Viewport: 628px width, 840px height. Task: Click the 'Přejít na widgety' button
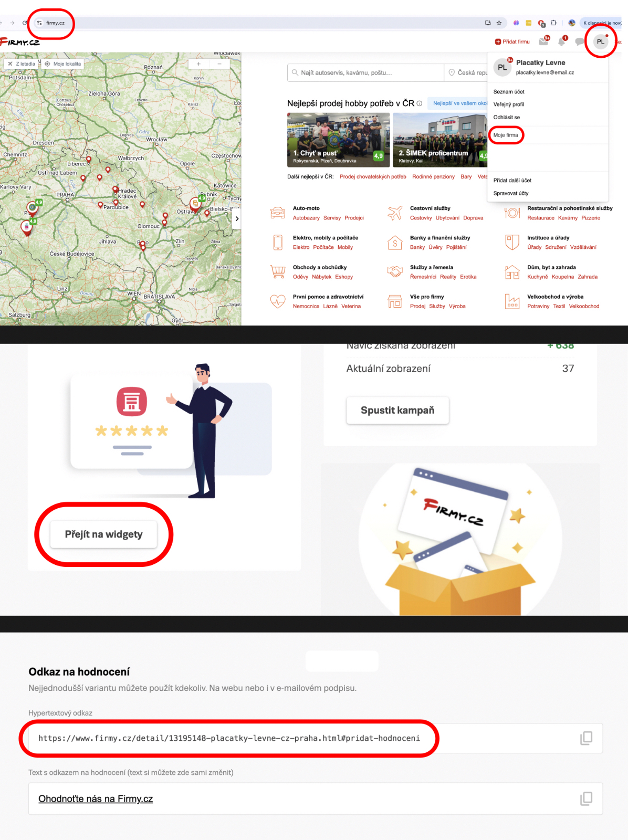coord(103,534)
